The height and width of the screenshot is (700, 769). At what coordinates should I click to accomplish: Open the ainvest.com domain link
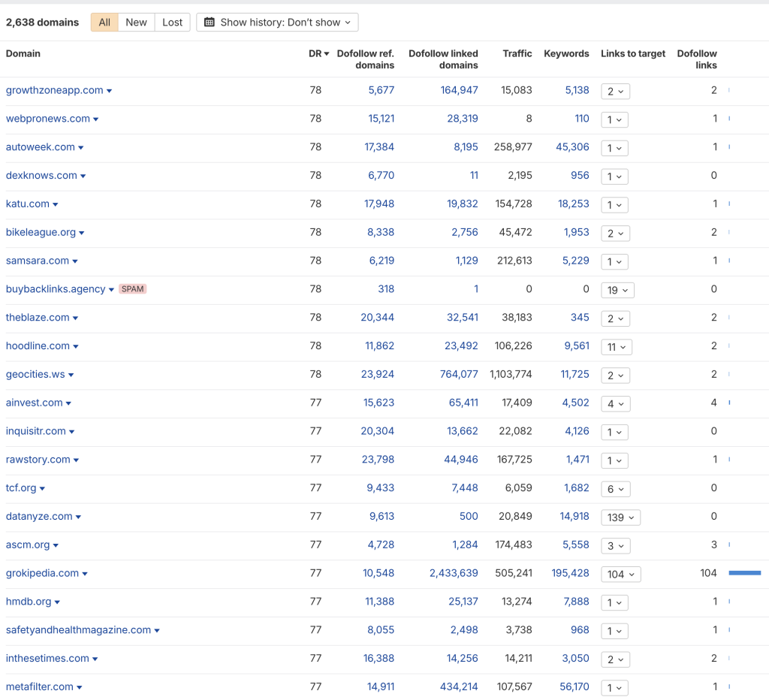[35, 403]
